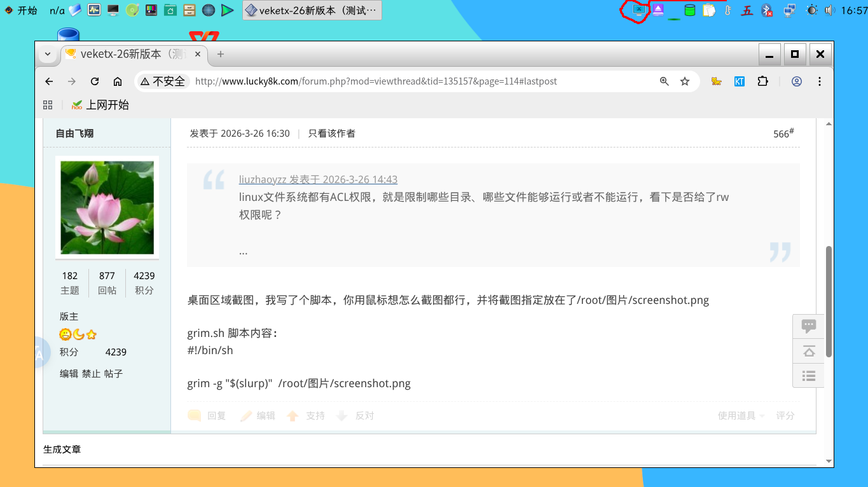Click inside the address bar input field

382,81
